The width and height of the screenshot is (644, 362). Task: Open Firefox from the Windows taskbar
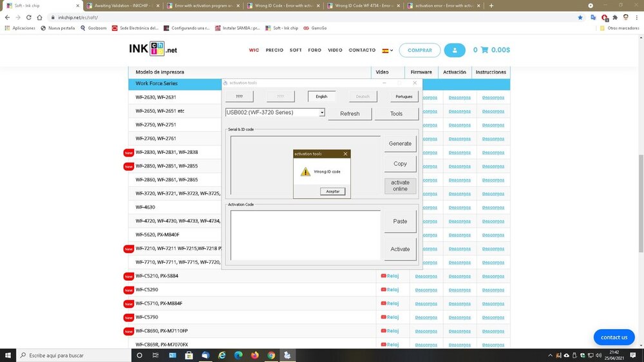click(254, 355)
